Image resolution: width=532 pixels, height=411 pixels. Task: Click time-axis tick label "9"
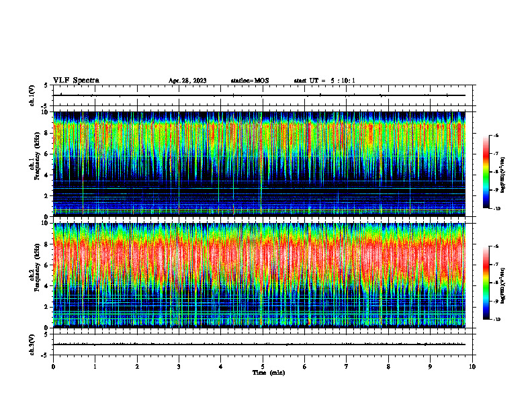[430, 367]
